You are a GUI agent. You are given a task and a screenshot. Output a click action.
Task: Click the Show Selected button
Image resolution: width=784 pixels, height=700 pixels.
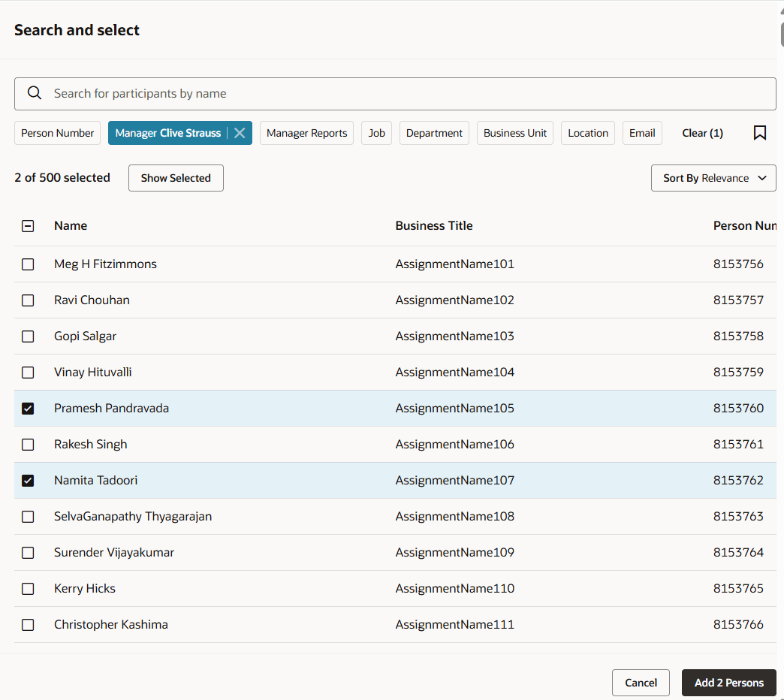pyautogui.click(x=176, y=178)
